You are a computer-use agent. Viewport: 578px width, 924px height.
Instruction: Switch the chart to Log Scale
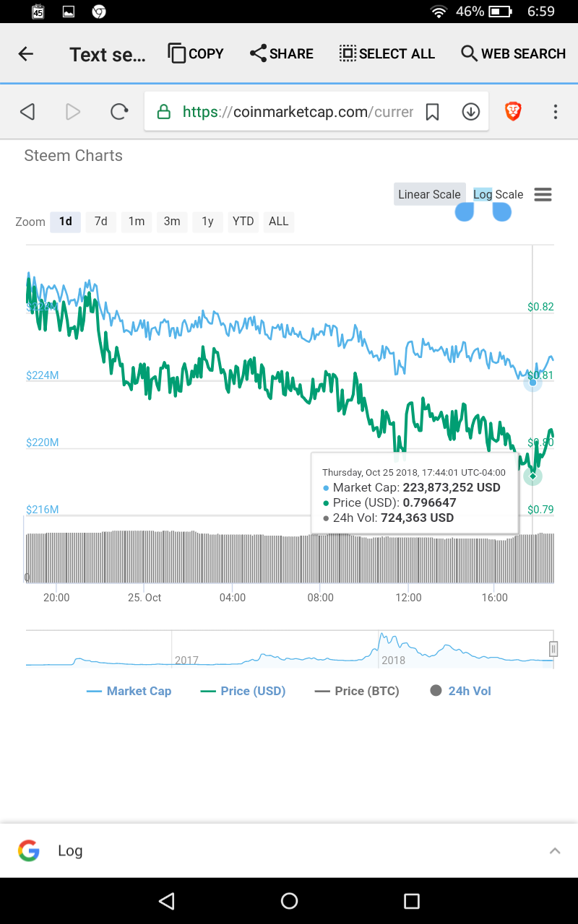(499, 194)
